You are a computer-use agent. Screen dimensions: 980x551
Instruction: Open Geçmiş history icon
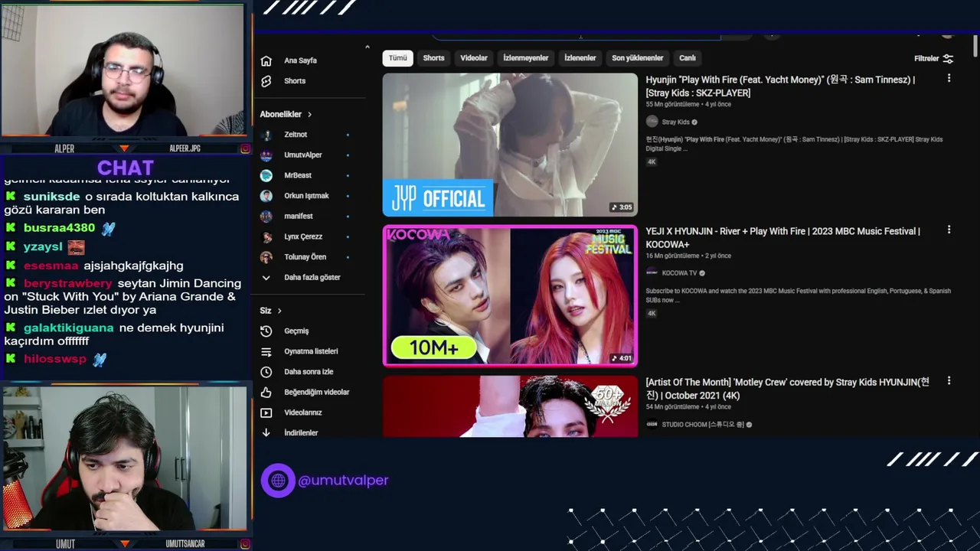pos(266,331)
